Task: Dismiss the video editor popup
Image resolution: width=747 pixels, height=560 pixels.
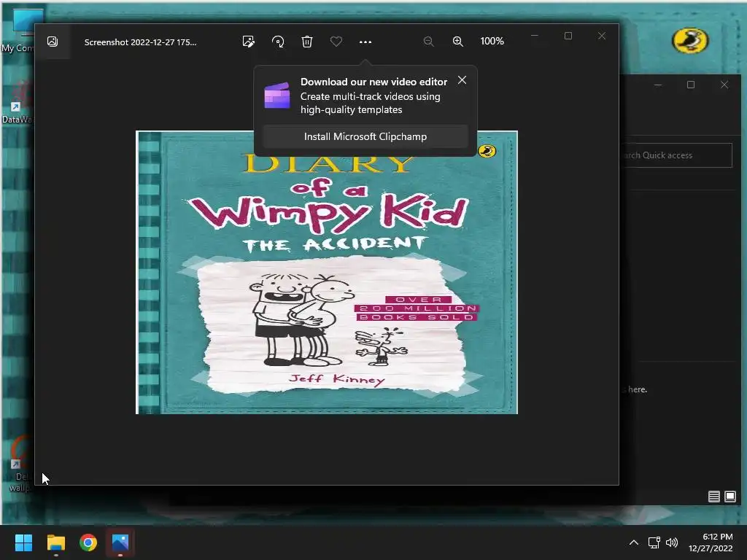Action: tap(462, 80)
